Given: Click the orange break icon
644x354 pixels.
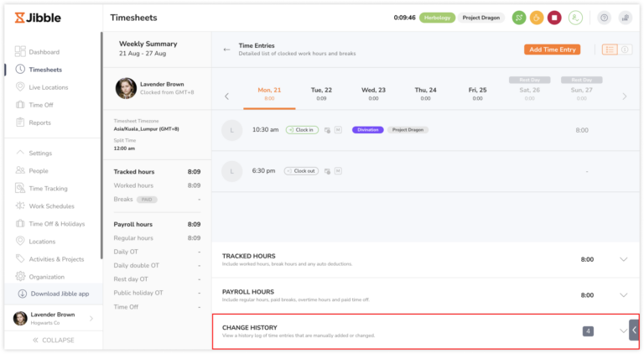Looking at the screenshot, I should click(x=537, y=18).
